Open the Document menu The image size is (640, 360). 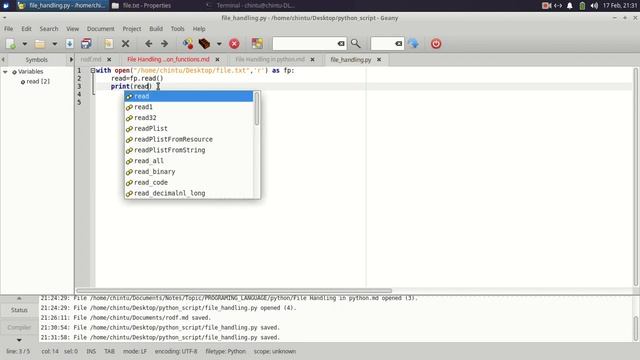[100, 29]
